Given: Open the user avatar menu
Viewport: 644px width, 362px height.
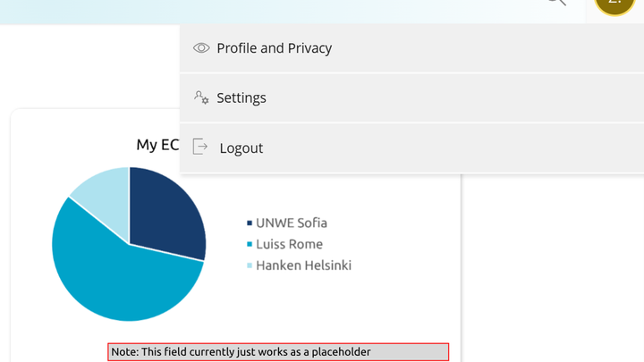Looking at the screenshot, I should (x=614, y=4).
